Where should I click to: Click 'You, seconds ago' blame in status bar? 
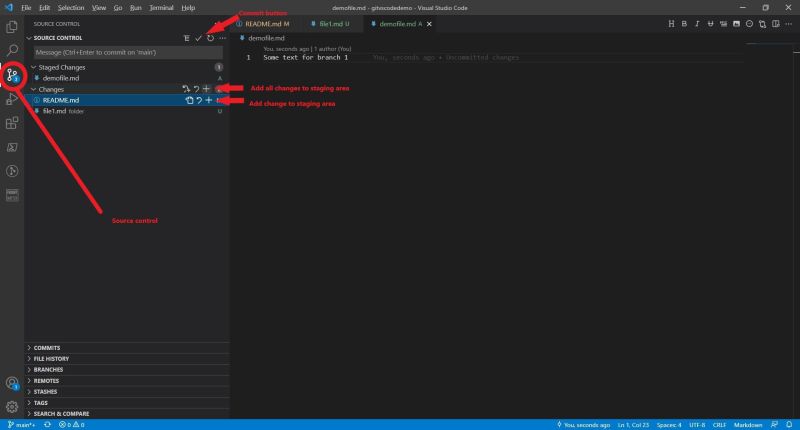click(583, 424)
